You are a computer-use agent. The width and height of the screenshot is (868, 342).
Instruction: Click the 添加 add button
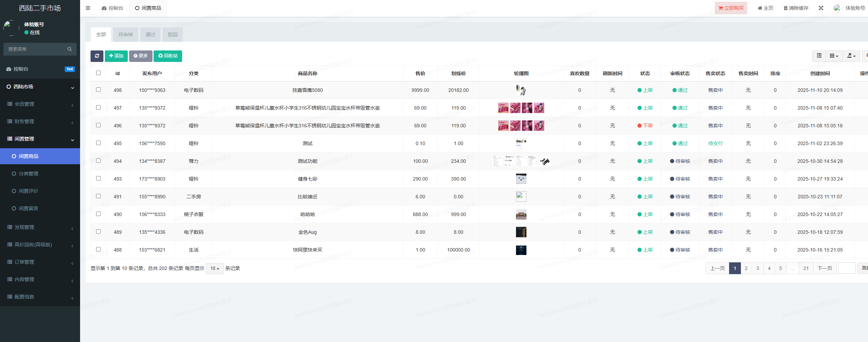(116, 56)
